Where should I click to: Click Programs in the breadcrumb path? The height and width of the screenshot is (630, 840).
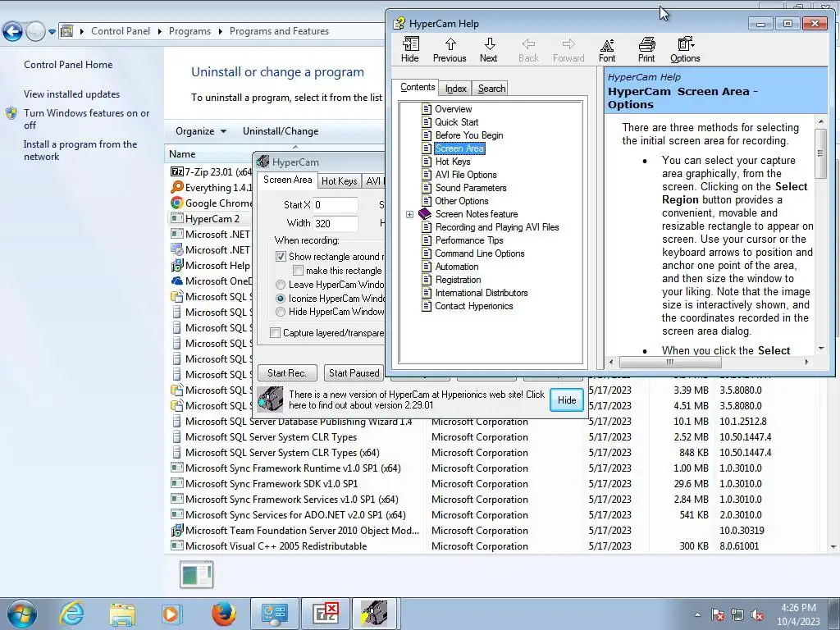[x=189, y=31]
